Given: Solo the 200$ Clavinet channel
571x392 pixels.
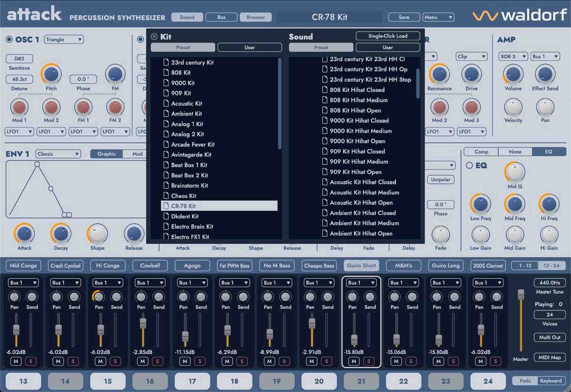Looking at the screenshot, I should (x=496, y=361).
